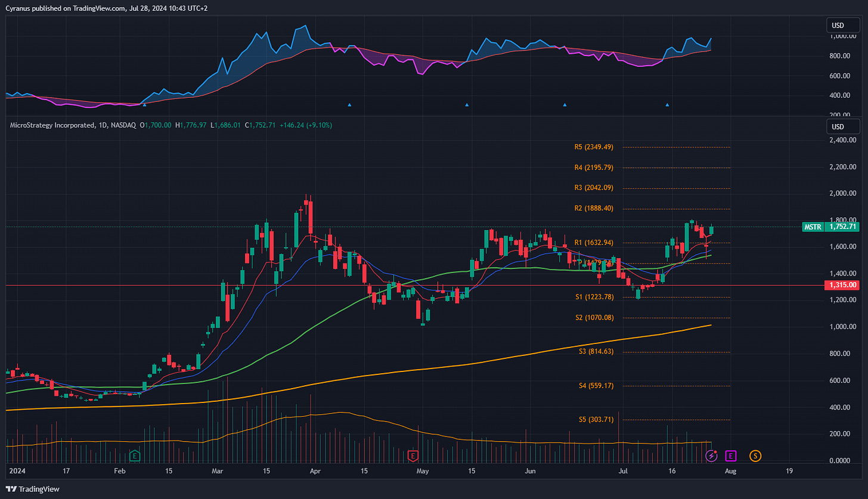
Task: Click the red 1,315.00 horizontal line label
Action: [842, 286]
